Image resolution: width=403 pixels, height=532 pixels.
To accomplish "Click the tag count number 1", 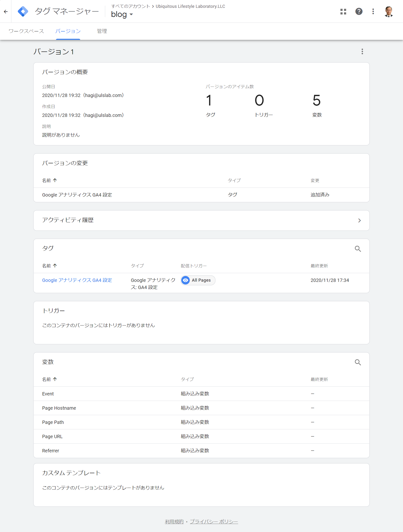I will (x=209, y=100).
